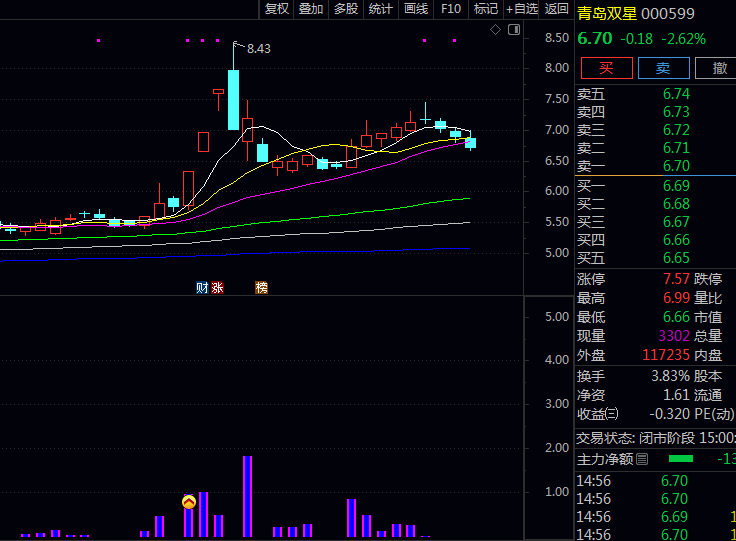Image resolution: width=736 pixels, height=541 pixels.
Task: Click the tallest volume bar in chart
Action: pos(247,497)
